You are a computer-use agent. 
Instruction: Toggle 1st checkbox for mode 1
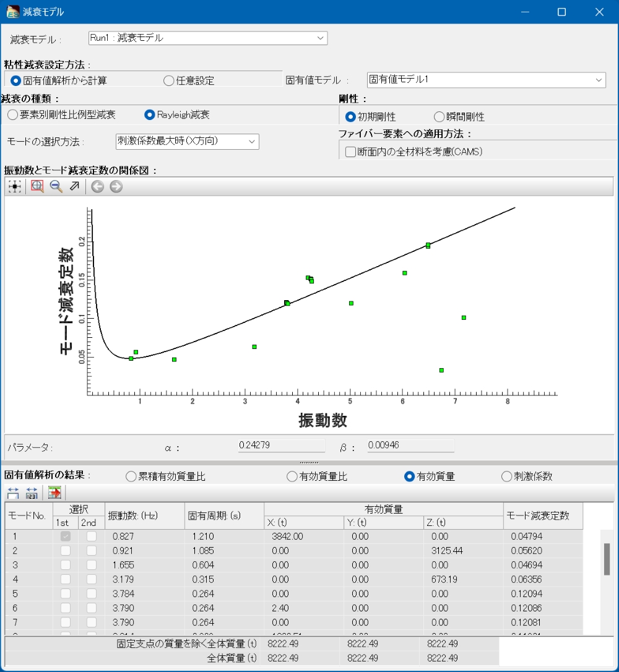[x=66, y=536]
